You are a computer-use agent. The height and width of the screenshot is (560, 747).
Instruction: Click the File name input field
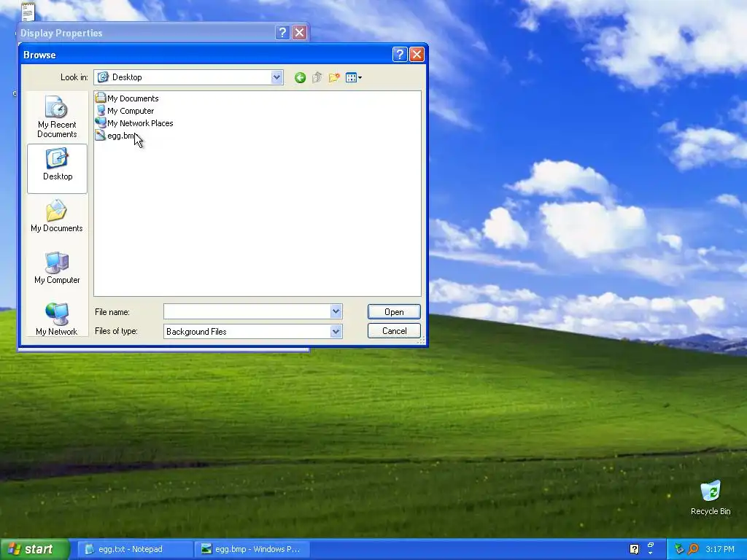coord(247,311)
